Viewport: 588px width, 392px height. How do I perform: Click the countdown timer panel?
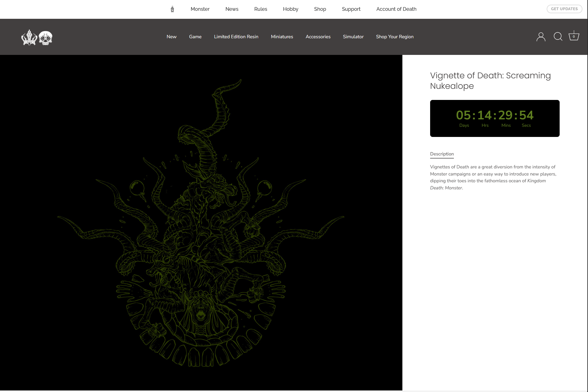click(x=495, y=118)
